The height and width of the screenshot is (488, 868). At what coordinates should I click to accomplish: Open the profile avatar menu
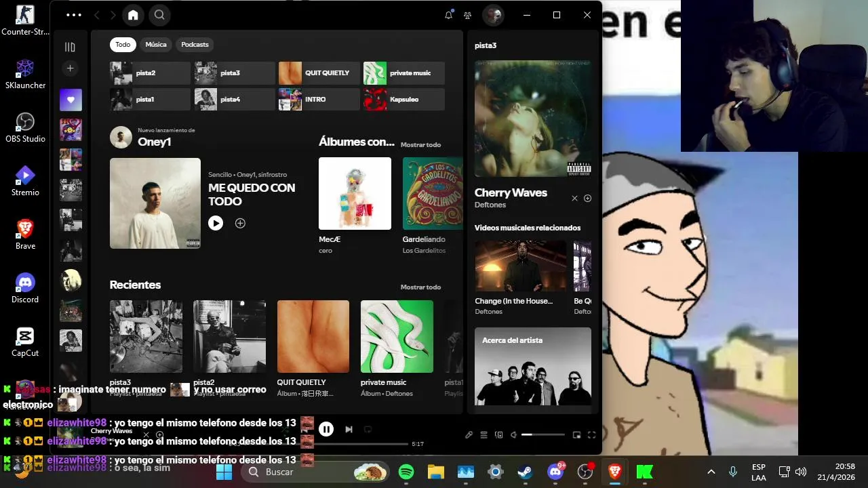coord(493,15)
